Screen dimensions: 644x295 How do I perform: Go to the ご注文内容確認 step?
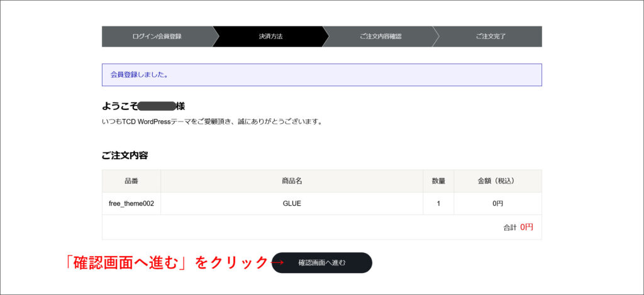[380, 36]
